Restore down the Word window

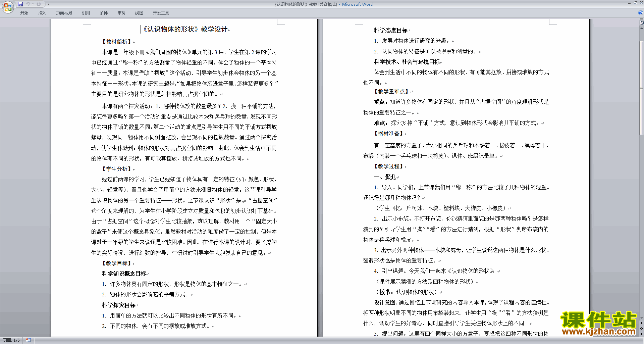point(635,3)
